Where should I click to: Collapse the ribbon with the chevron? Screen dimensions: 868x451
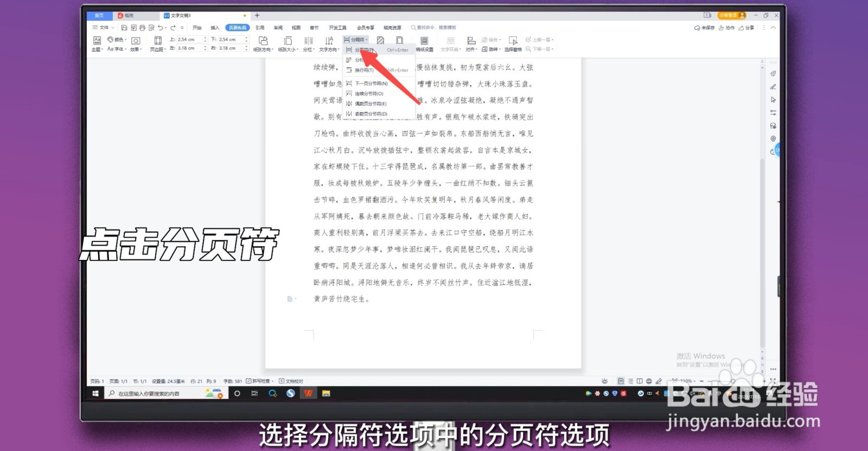coord(773,28)
